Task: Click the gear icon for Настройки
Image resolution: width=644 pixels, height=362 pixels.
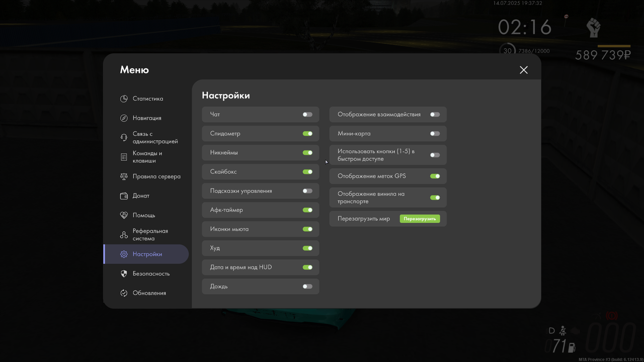Action: click(124, 254)
